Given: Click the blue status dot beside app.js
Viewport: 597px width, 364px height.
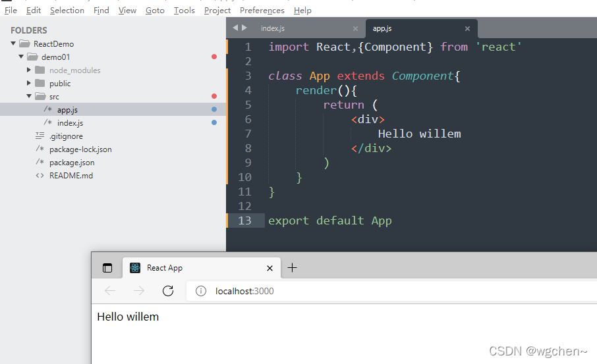Looking at the screenshot, I should 214,109.
